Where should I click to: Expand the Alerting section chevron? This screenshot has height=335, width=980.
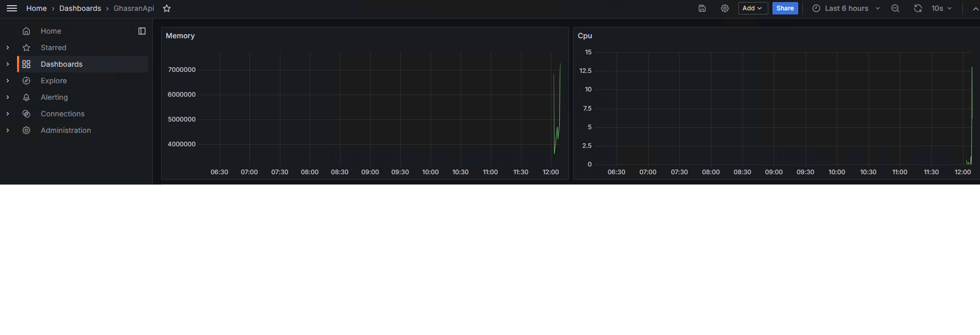[x=8, y=97]
